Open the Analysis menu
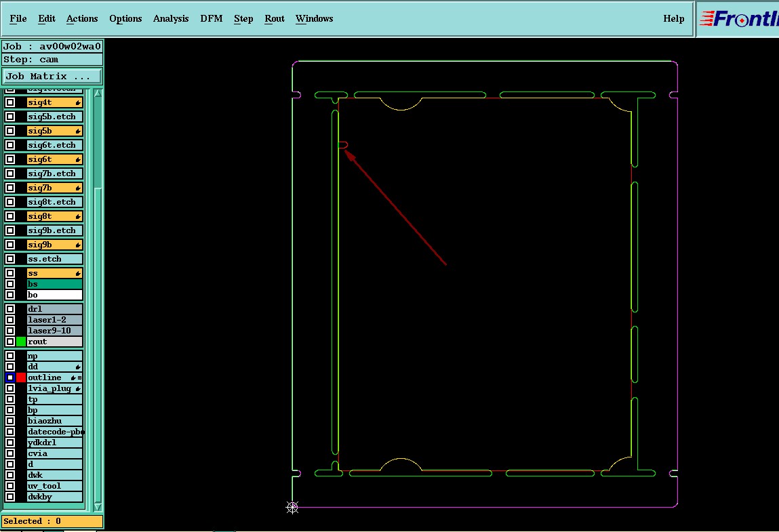This screenshot has height=532, width=779. click(x=171, y=19)
